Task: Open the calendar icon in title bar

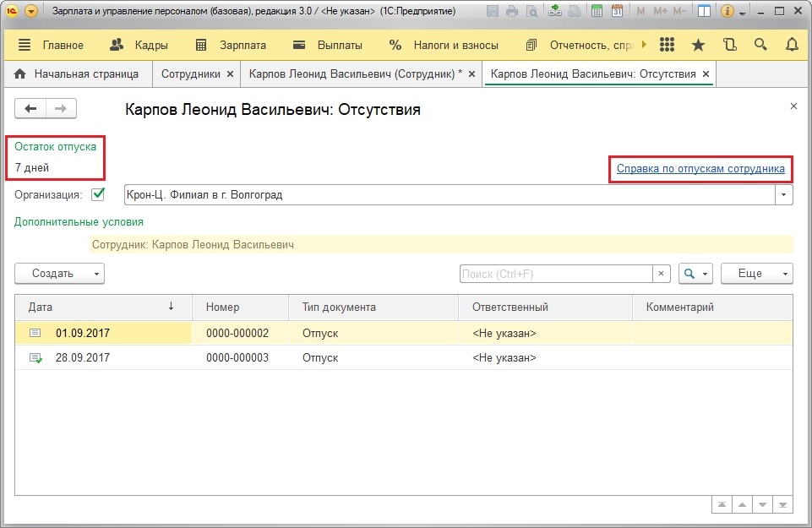Action: click(x=618, y=12)
